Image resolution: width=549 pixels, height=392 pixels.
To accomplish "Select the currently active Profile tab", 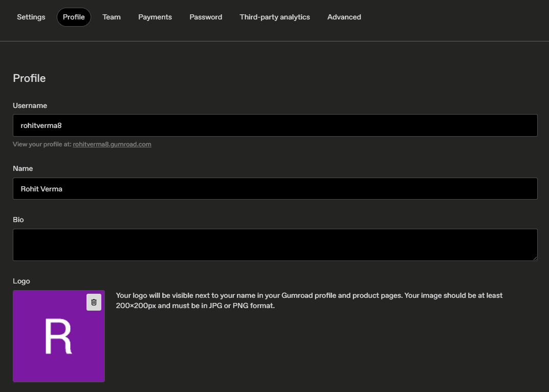I will (x=74, y=17).
